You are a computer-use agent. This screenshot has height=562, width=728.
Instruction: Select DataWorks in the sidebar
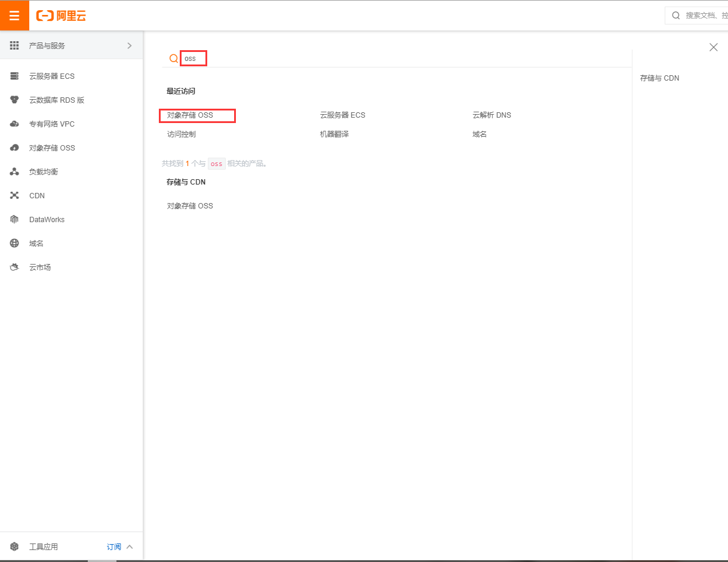(x=47, y=219)
